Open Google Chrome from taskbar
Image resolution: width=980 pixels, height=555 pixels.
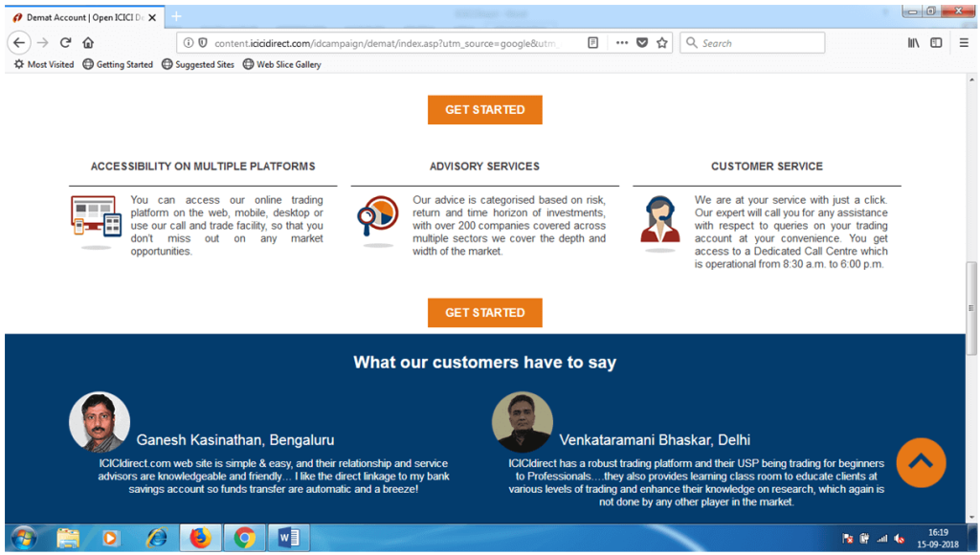244,538
